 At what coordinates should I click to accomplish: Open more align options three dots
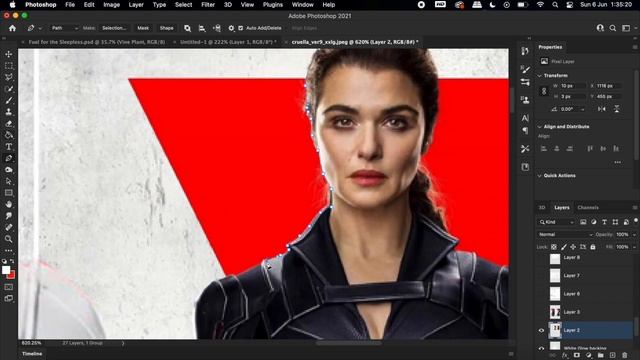[x=618, y=162]
